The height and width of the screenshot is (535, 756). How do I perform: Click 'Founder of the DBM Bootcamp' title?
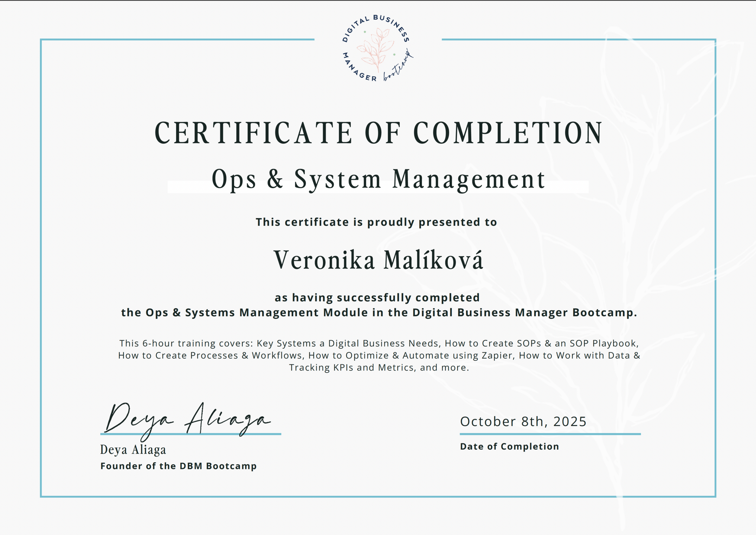(178, 466)
